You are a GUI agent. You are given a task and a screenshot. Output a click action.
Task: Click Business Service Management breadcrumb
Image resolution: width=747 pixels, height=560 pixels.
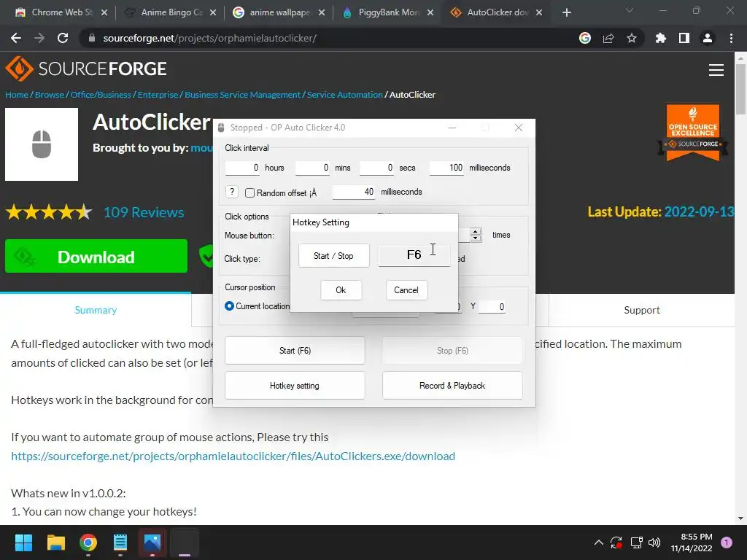[242, 95]
